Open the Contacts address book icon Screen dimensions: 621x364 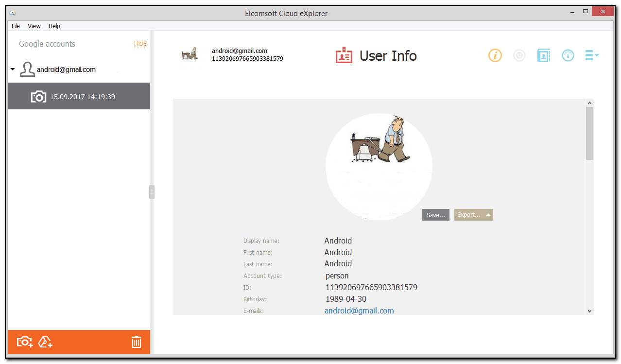(543, 56)
